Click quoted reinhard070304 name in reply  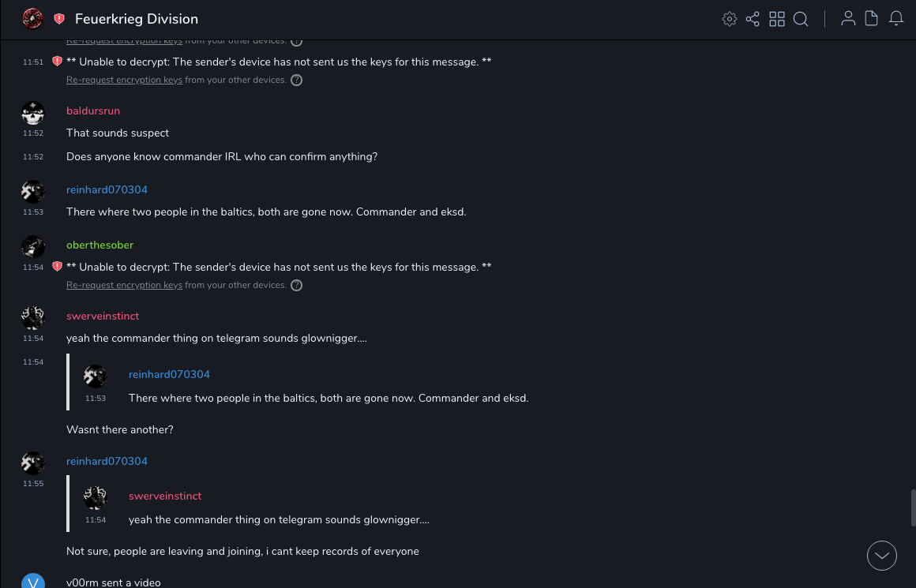[x=169, y=374]
